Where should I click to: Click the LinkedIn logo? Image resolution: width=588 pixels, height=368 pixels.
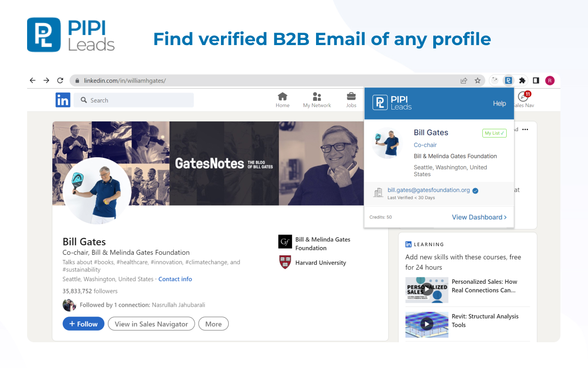tap(63, 100)
